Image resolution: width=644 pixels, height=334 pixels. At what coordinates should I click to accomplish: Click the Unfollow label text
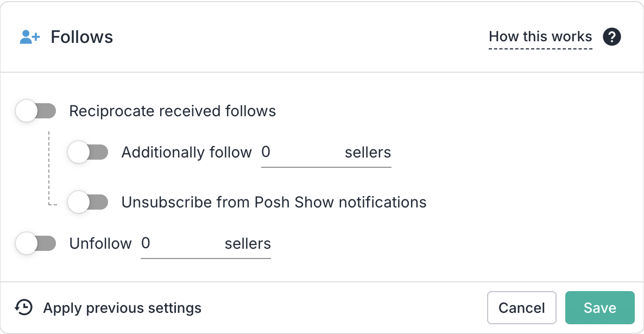100,244
